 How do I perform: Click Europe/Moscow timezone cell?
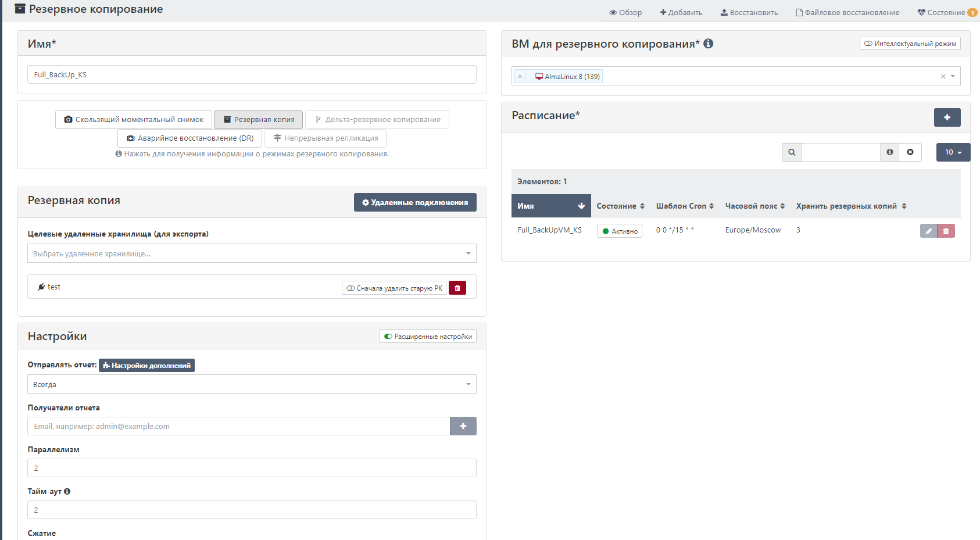click(x=753, y=230)
